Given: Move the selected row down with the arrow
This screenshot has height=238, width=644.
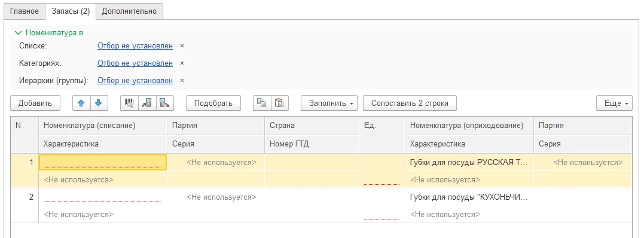Looking at the screenshot, I should click(x=99, y=103).
